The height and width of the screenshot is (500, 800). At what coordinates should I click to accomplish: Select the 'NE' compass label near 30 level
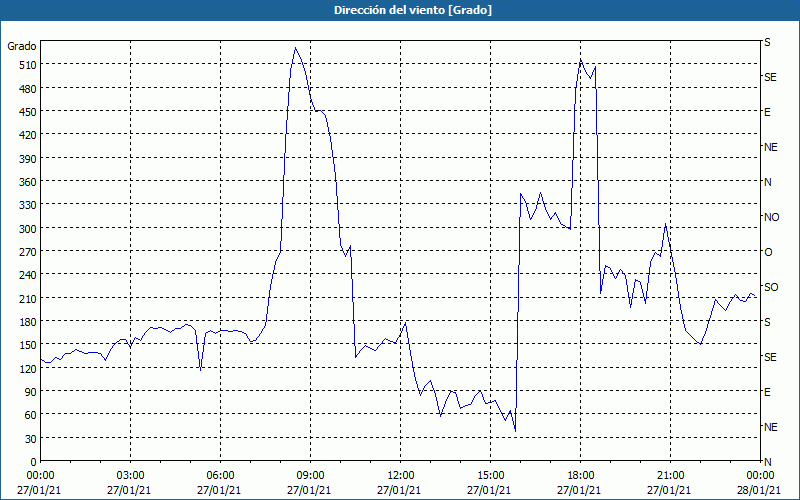(770, 427)
